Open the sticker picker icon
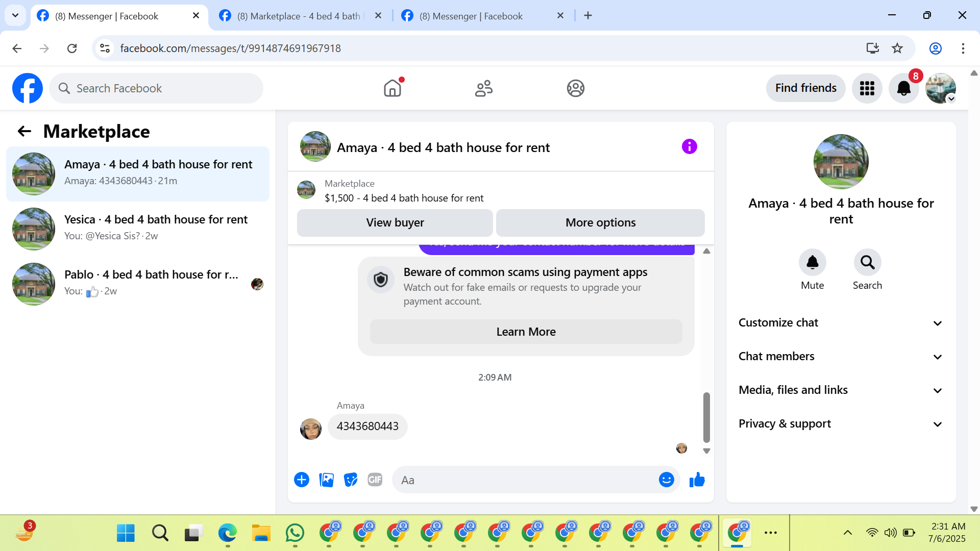The width and height of the screenshot is (980, 551). 351,480
